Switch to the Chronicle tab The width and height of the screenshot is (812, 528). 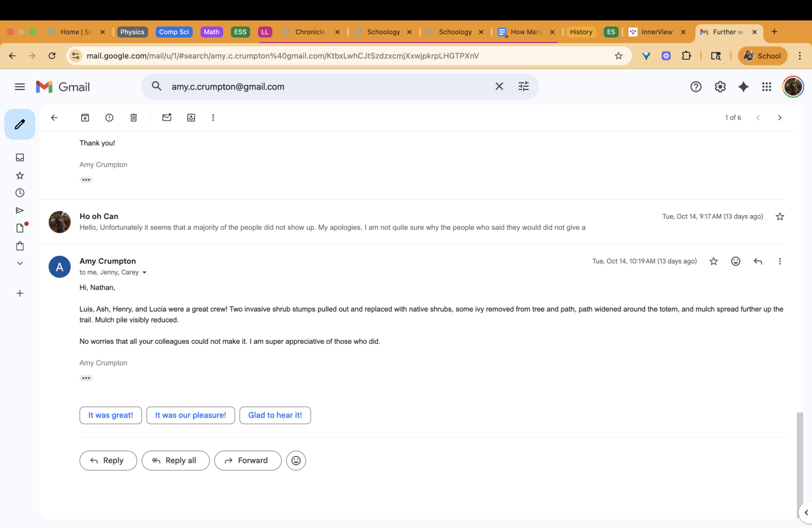click(310, 32)
